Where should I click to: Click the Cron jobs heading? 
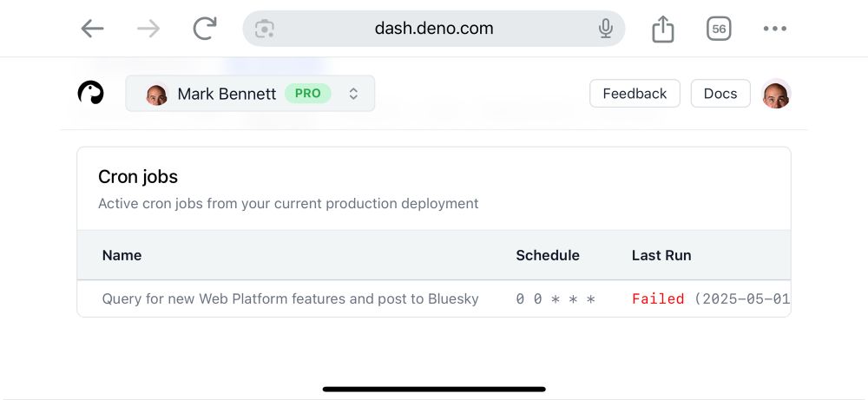[x=138, y=176]
